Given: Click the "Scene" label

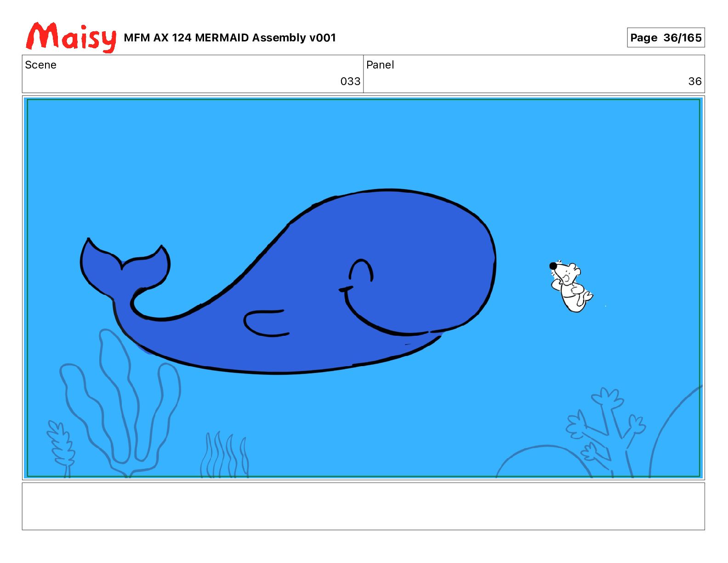Looking at the screenshot, I should (40, 65).
